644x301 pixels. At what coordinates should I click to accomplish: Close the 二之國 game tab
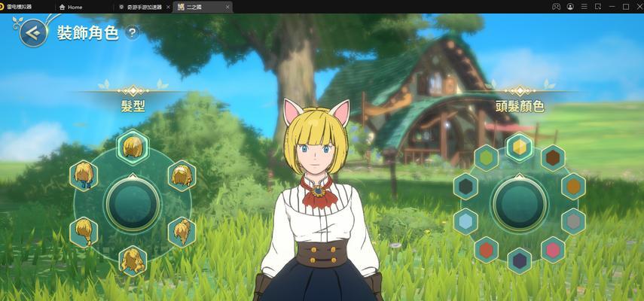pyautogui.click(x=228, y=7)
